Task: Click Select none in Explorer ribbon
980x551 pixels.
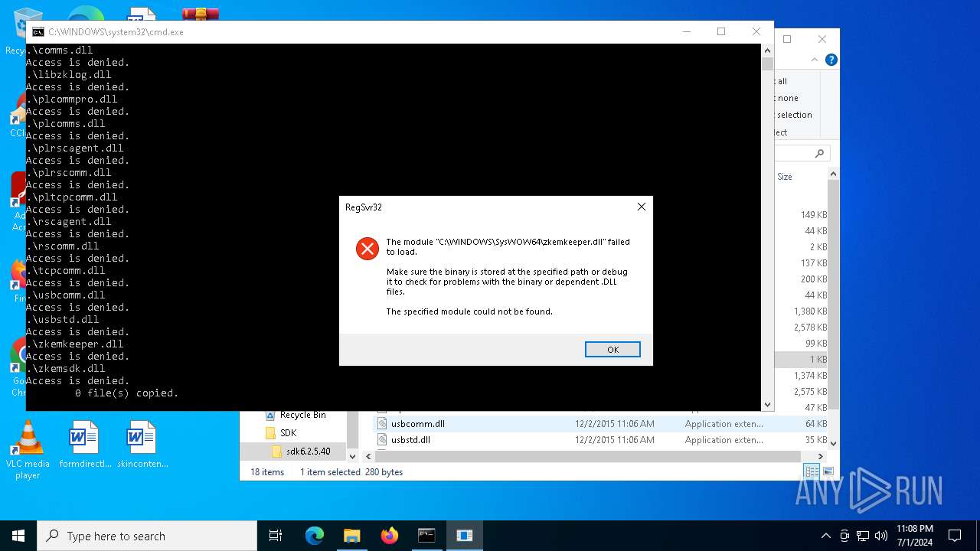Action: click(788, 98)
